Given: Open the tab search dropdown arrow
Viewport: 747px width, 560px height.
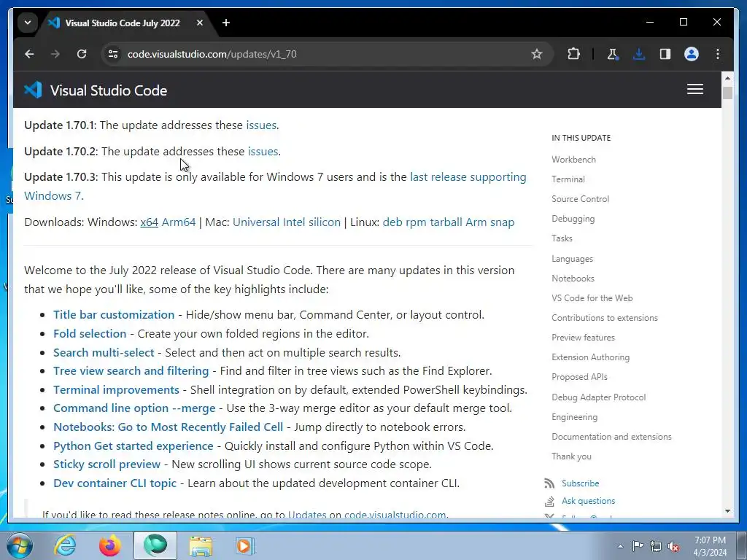Looking at the screenshot, I should pyautogui.click(x=28, y=23).
